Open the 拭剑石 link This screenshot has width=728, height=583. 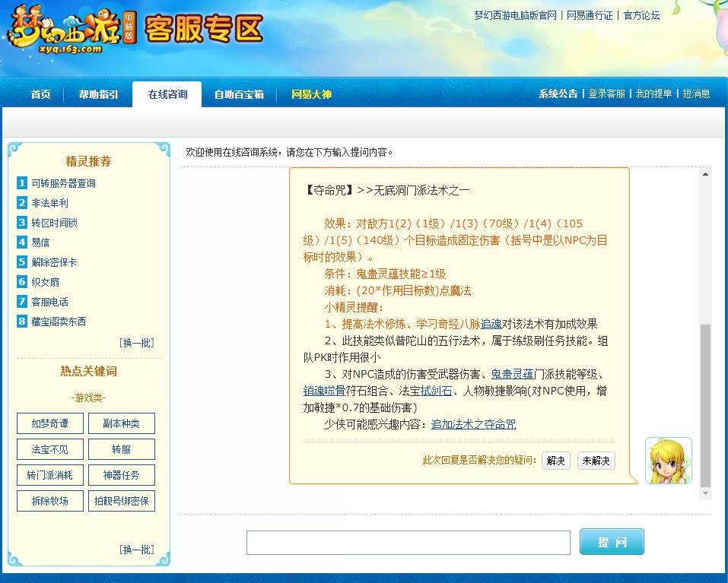coord(437,391)
